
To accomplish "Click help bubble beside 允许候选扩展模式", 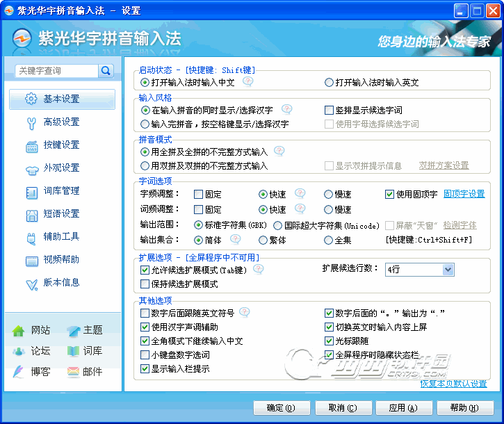I will click(x=258, y=269).
